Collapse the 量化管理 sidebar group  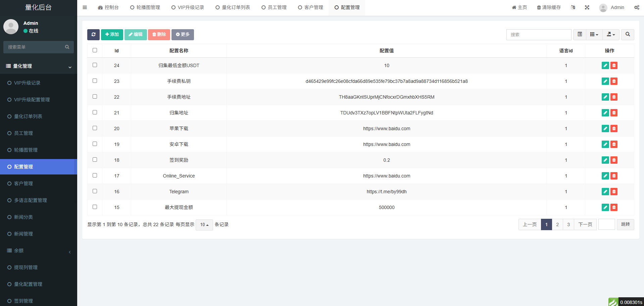39,66
